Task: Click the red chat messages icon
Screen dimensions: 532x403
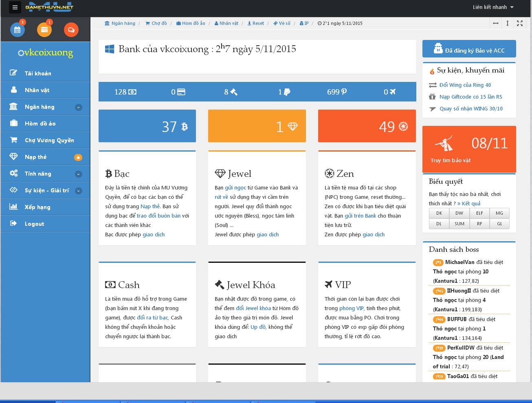Action: 71,30
